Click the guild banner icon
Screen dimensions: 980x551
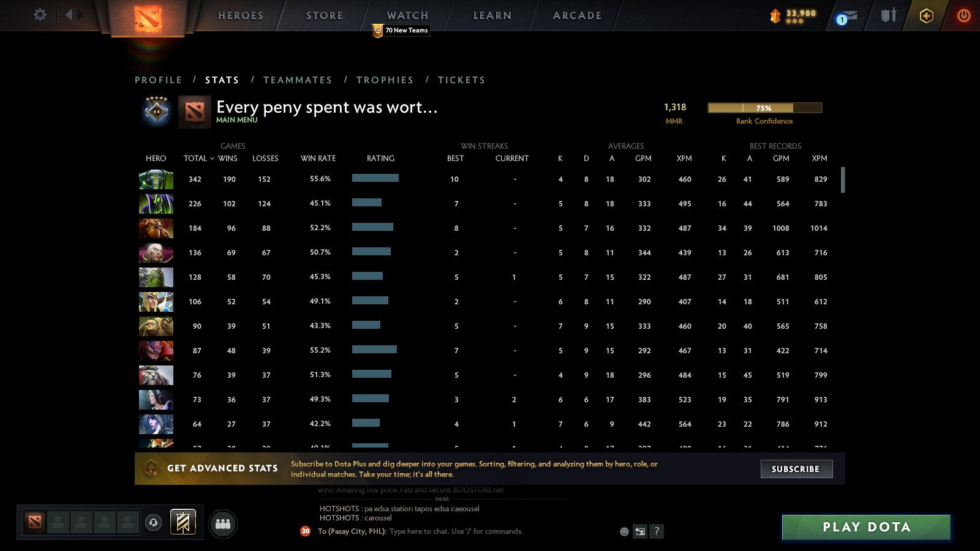tap(183, 522)
